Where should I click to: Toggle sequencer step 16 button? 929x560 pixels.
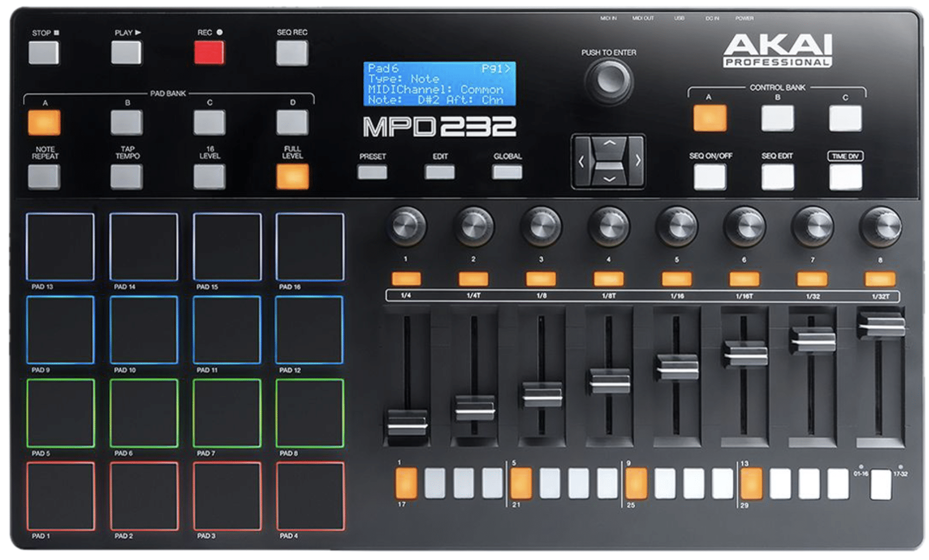pyautogui.click(x=838, y=483)
